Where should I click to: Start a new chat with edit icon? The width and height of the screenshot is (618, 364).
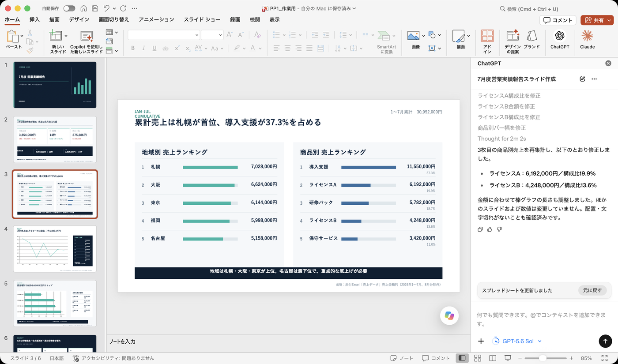582,79
